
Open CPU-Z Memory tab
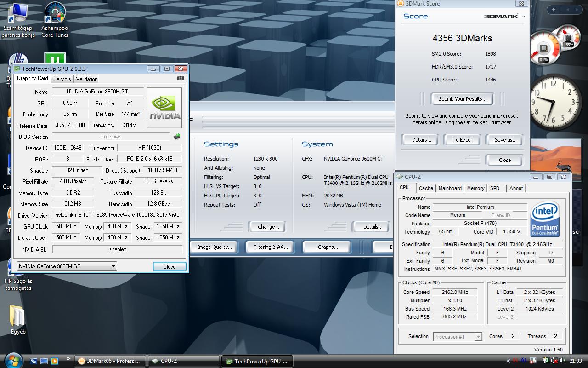[x=475, y=188]
